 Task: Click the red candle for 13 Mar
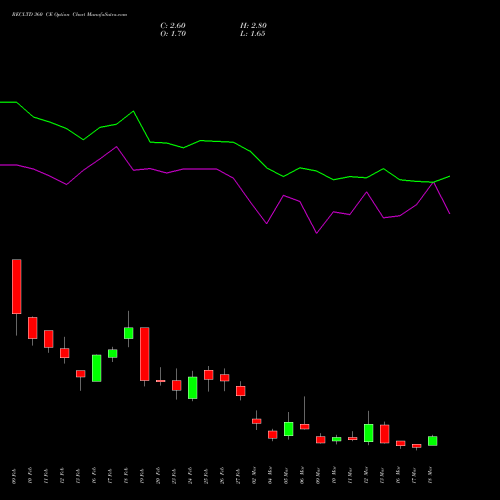click(385, 434)
